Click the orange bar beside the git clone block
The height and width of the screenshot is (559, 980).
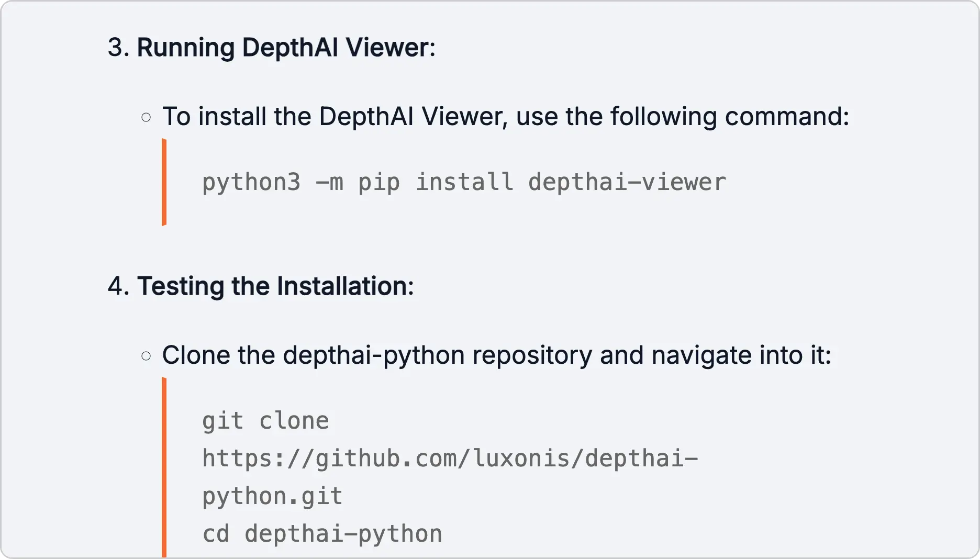[x=164, y=466]
